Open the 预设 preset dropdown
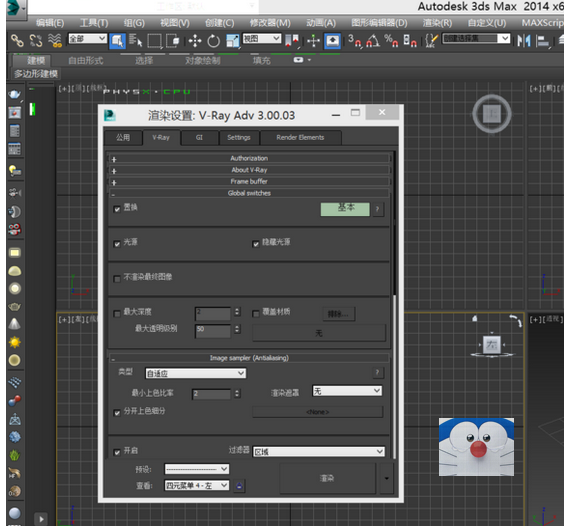The width and height of the screenshot is (564, 526). 197,469
